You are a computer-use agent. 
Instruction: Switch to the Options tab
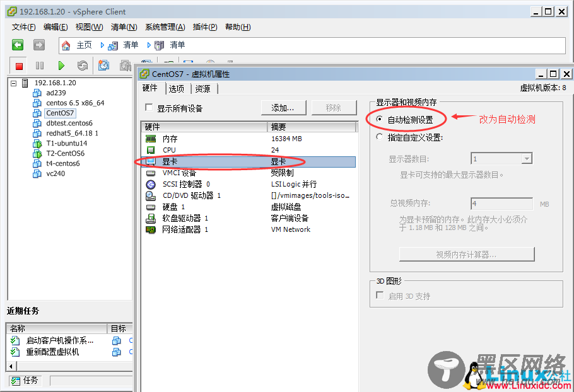177,89
